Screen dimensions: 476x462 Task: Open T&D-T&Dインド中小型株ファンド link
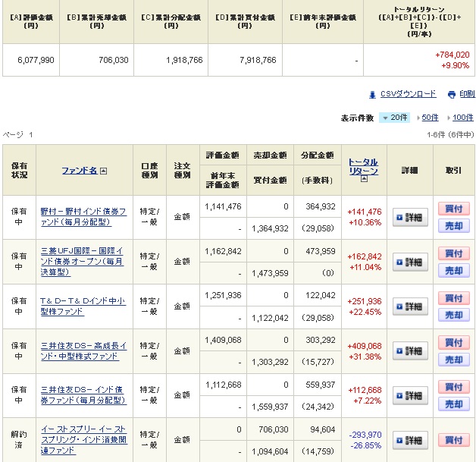(80, 306)
